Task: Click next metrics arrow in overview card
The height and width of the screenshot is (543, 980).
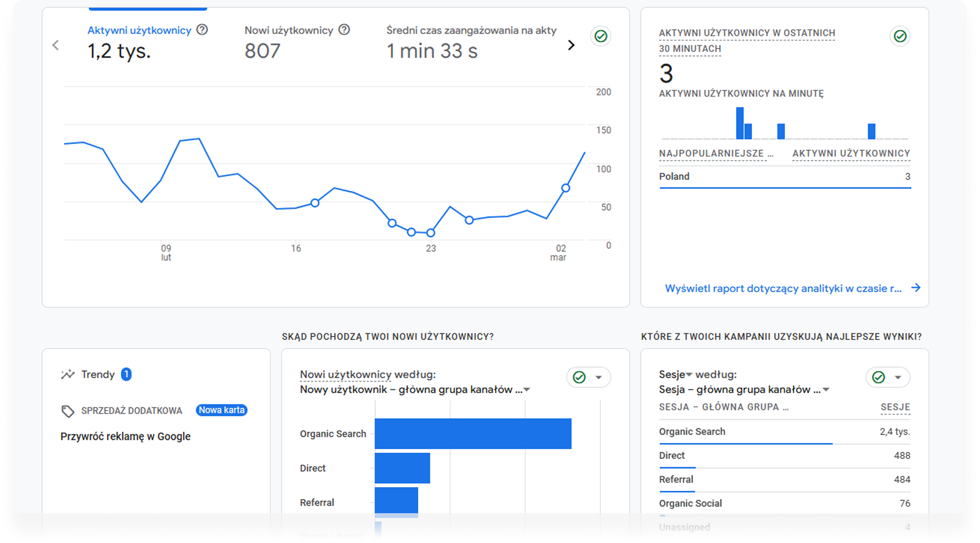Action: tap(571, 45)
